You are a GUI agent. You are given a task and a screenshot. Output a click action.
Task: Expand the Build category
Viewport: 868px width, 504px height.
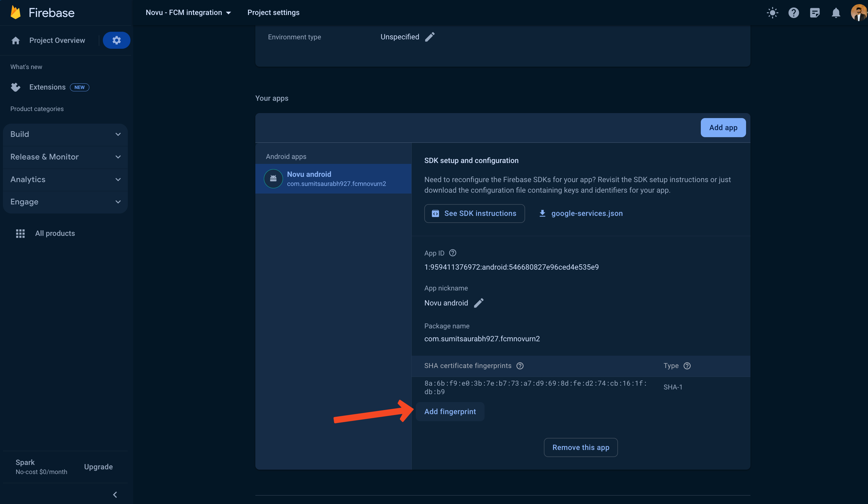(66, 134)
